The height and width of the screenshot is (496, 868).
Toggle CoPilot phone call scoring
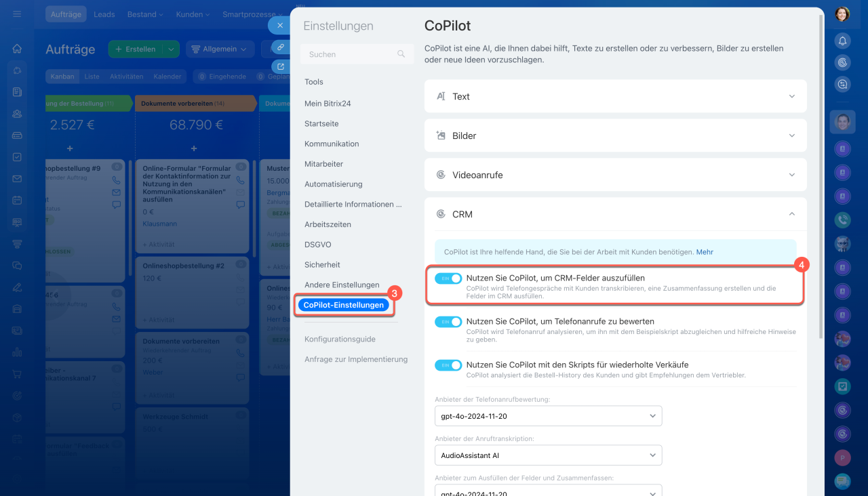(x=448, y=322)
